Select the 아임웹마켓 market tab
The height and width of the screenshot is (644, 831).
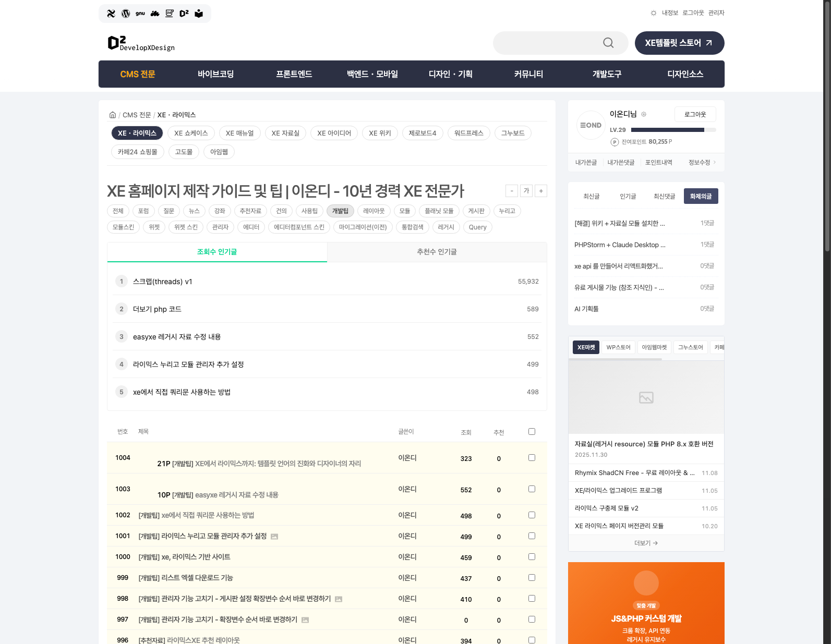654,347
